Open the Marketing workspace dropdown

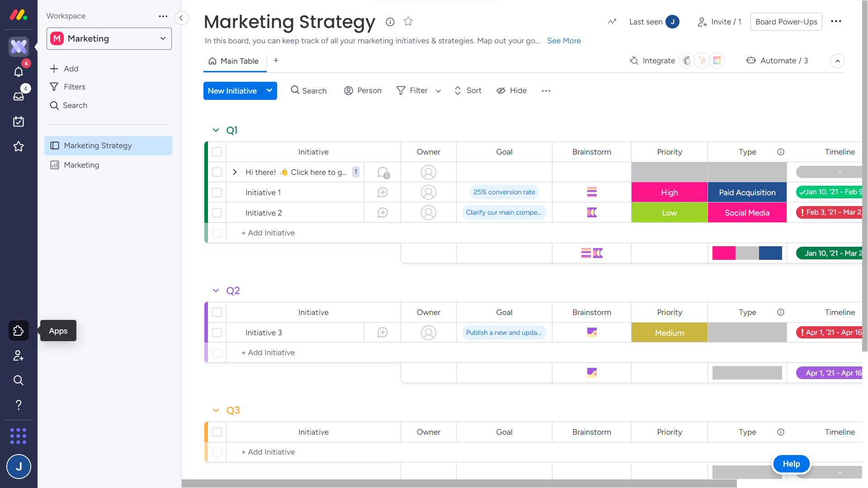[x=109, y=39]
